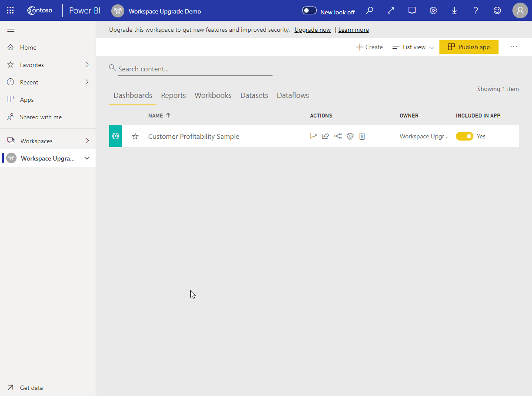
Task: Collapse the Workspace Upgrade Demo chevron
Action: (x=87, y=158)
